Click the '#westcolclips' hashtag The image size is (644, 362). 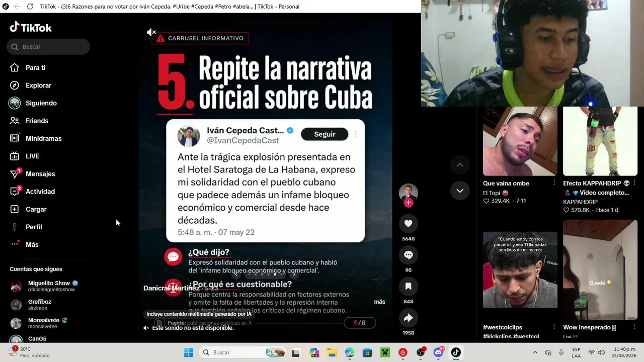pos(504,327)
